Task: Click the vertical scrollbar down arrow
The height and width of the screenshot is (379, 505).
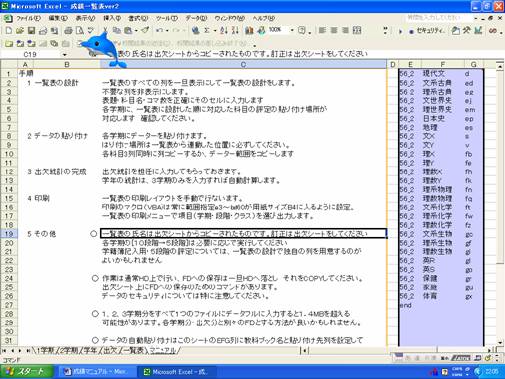Action: (x=500, y=342)
